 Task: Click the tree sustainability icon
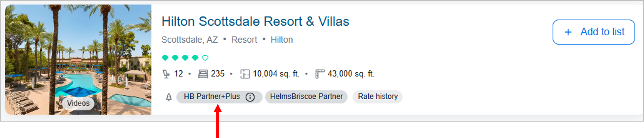point(169,97)
